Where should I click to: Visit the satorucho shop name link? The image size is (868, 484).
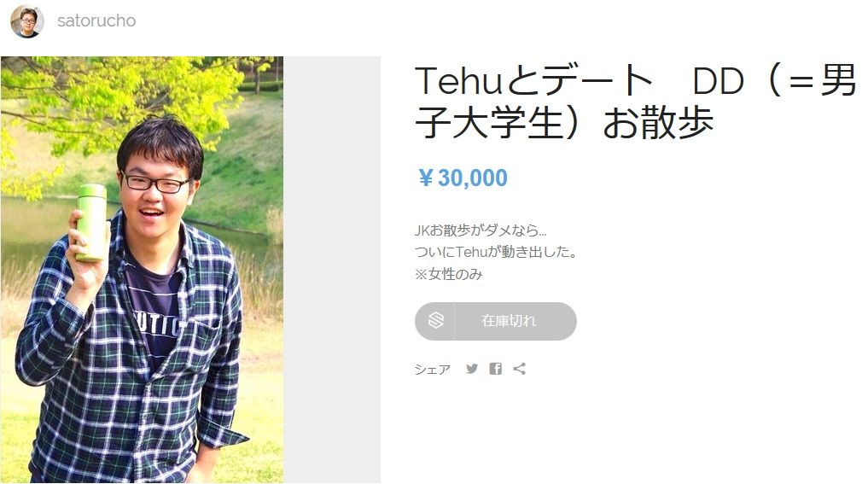coord(96,21)
